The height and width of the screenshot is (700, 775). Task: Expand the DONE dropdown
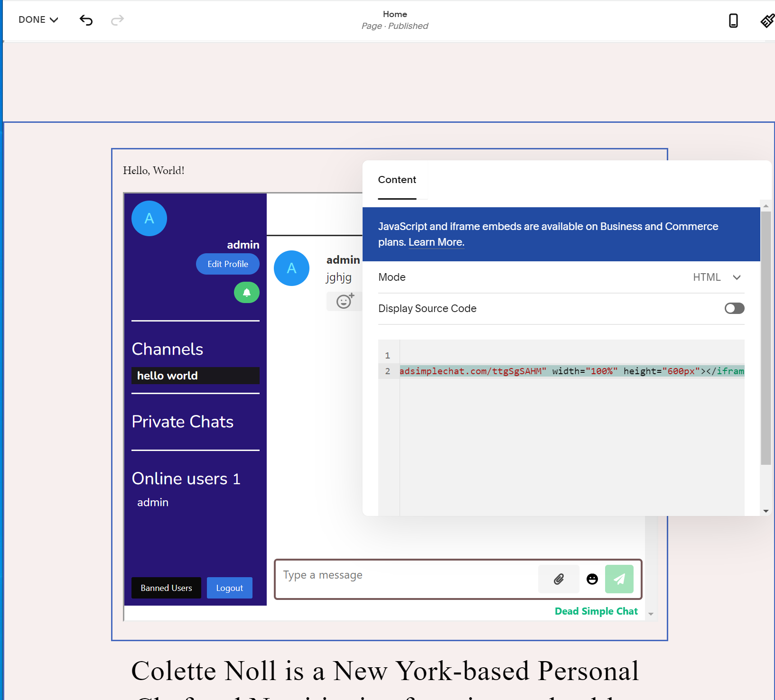[x=38, y=19]
